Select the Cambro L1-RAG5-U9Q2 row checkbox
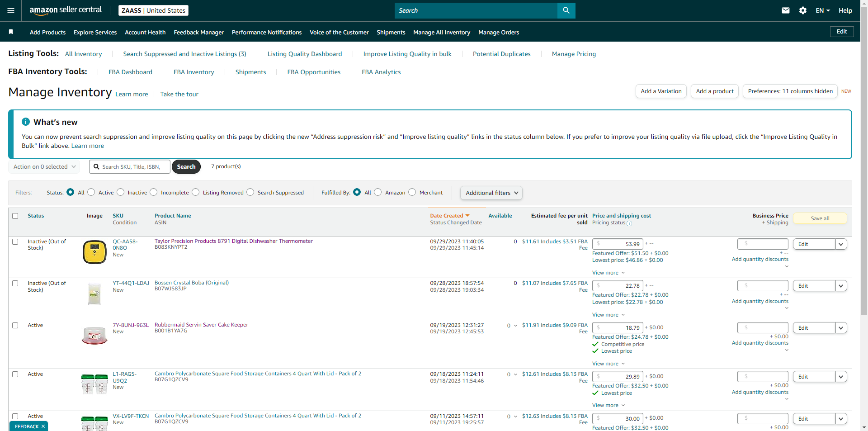Screen dimensions: 868x431 [x=15, y=374]
